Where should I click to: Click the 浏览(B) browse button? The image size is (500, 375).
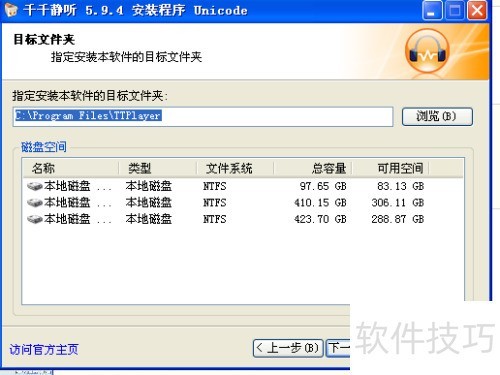click(437, 116)
